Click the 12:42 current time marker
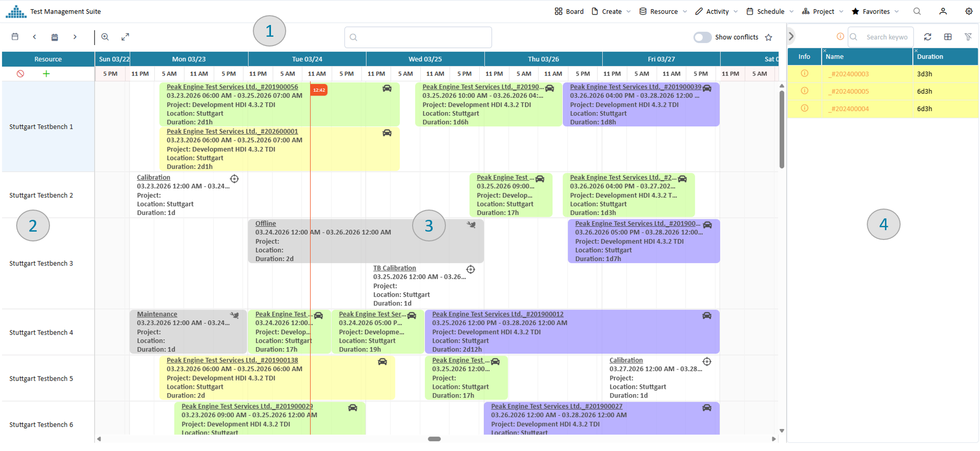The image size is (980, 451). [x=319, y=90]
